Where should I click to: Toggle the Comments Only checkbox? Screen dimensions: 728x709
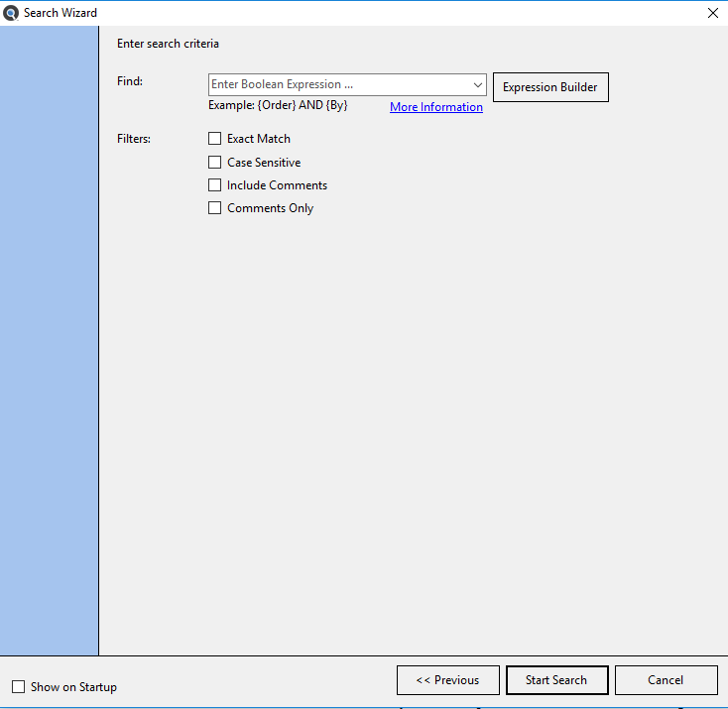[214, 207]
